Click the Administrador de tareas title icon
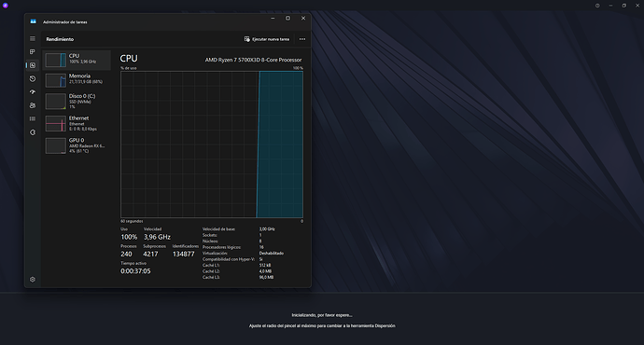Image resolution: width=644 pixels, height=345 pixels. point(34,21)
